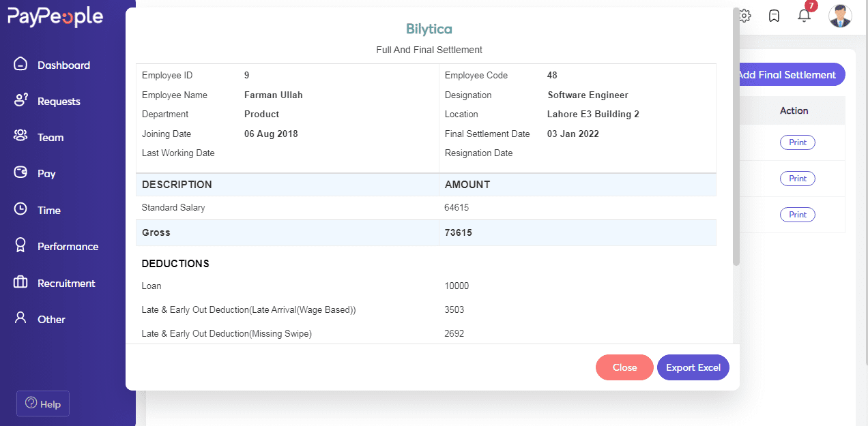Image resolution: width=868 pixels, height=426 pixels.
Task: Click the 'Location' label
Action: coord(461,114)
